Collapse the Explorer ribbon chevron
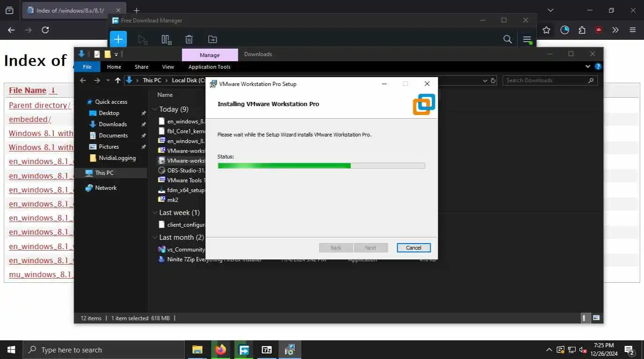Screen dimensions: 644x359 (588, 67)
